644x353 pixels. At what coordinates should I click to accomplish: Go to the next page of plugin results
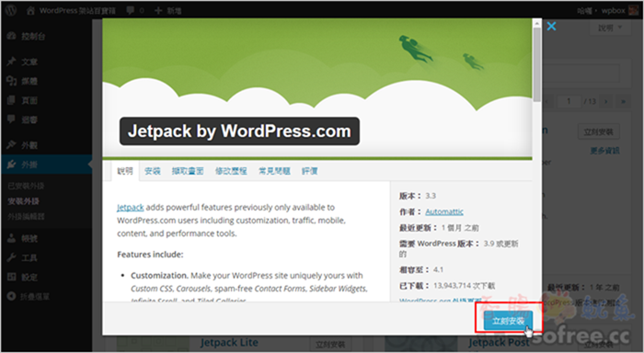pos(605,101)
